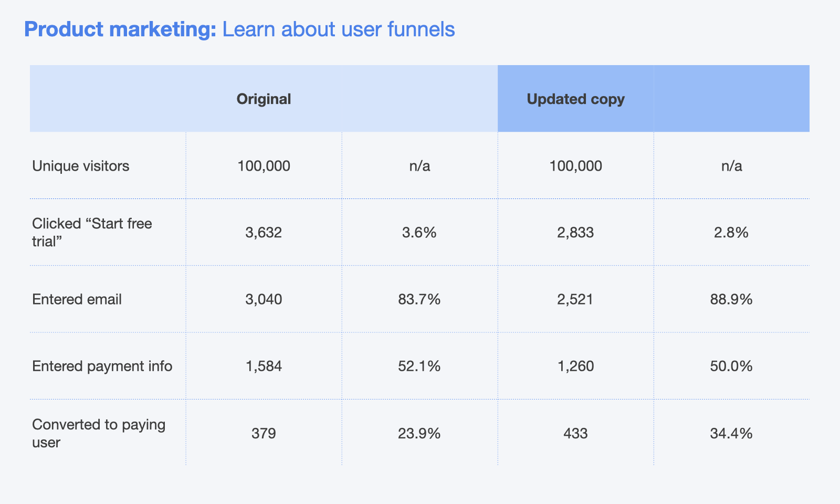Select the "Entered payment info" row label
This screenshot has width=840, height=504.
[102, 366]
